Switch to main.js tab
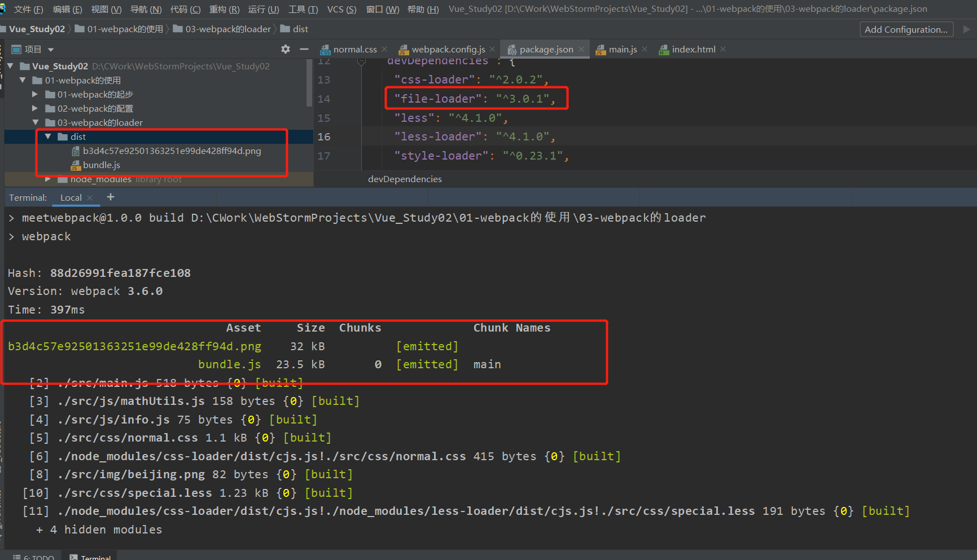977x560 pixels. click(616, 49)
